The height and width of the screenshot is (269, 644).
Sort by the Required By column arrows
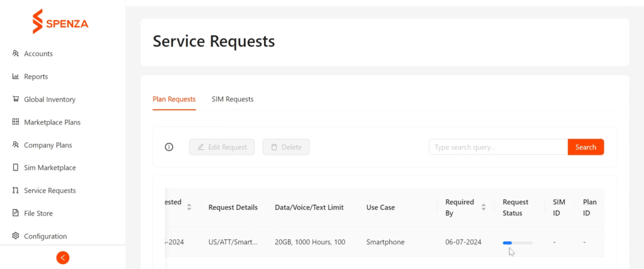pos(484,207)
